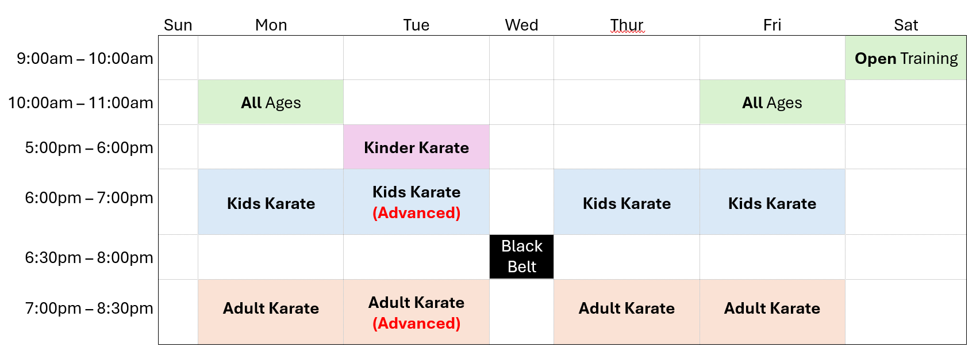980x358 pixels.
Task: Click Friday's All Ages class cell
Action: pyautogui.click(x=773, y=102)
